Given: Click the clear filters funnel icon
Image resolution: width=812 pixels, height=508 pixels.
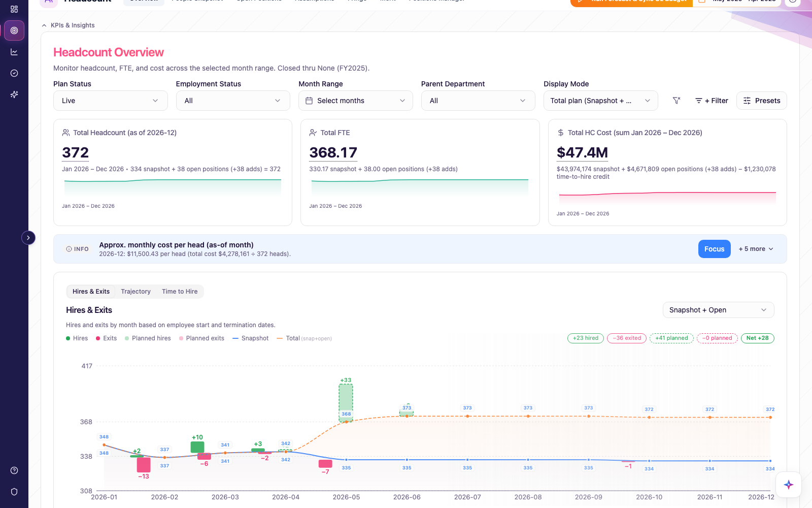Looking at the screenshot, I should click(676, 101).
